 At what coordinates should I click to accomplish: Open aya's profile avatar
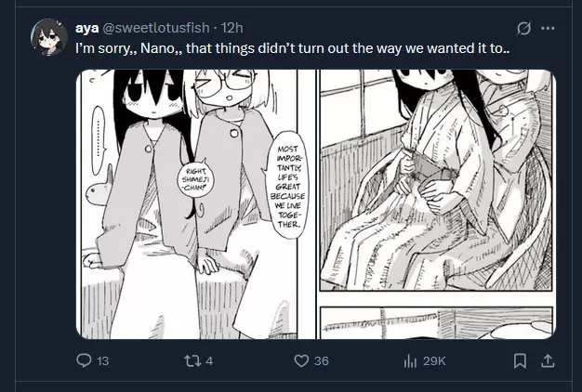pos(49,37)
